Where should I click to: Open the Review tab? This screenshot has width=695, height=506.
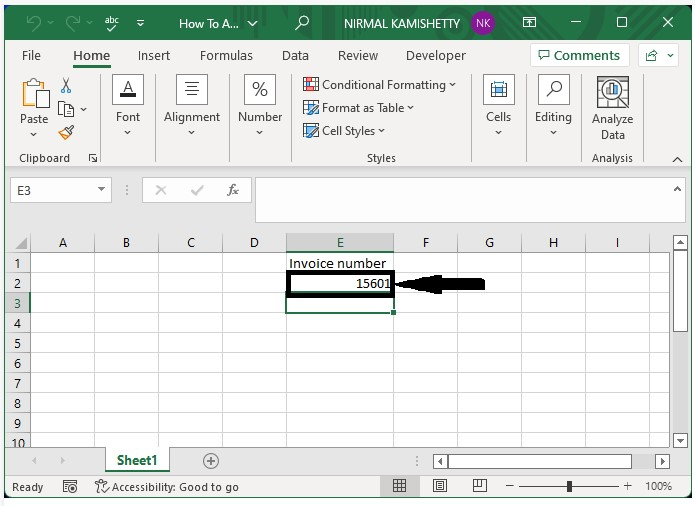(x=358, y=55)
